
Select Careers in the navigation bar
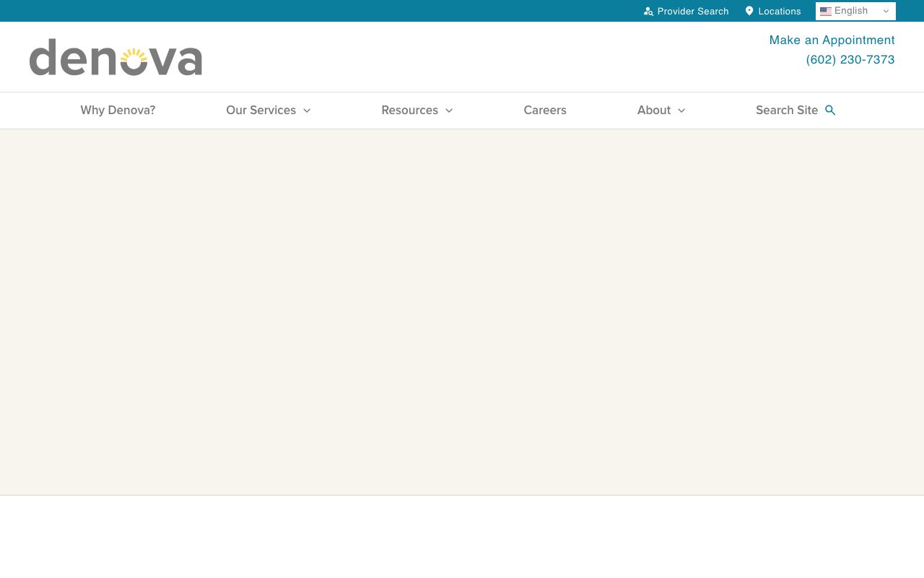click(x=545, y=110)
